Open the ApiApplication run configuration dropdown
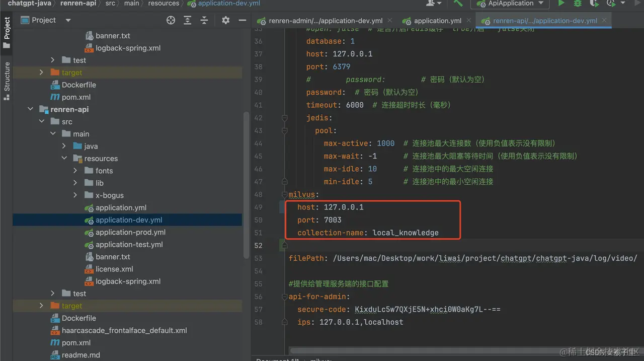644x361 pixels. pos(510,4)
